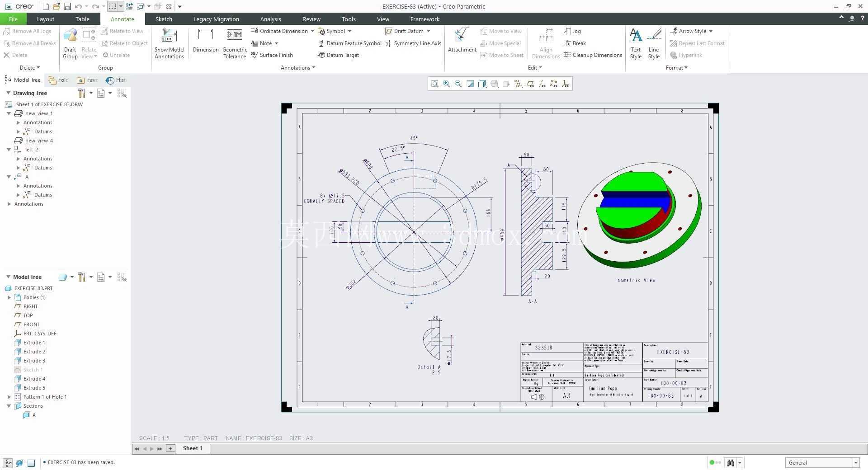
Task: Click the Draft Group icon
Action: click(70, 43)
